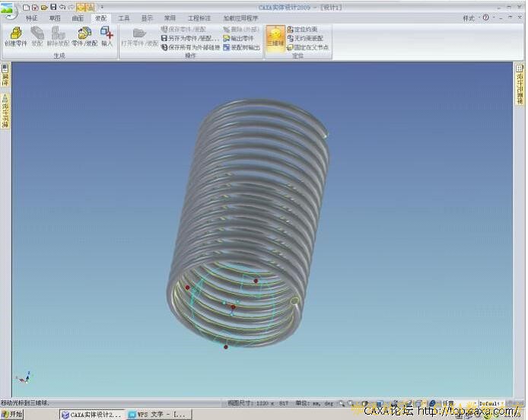Click the 装配树输出 icon
Image resolution: width=528 pixels, height=420 pixels.
click(242, 46)
